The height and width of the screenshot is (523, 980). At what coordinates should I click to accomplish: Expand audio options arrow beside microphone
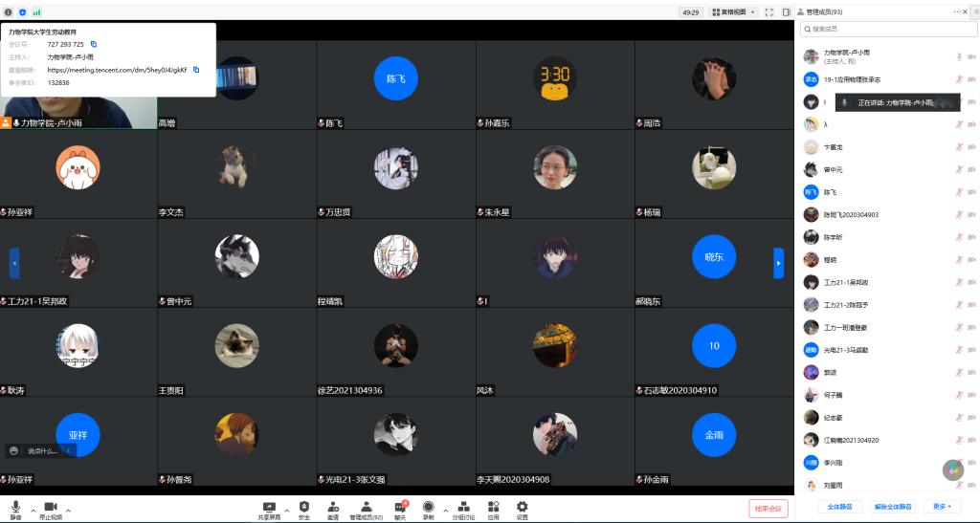(x=33, y=510)
